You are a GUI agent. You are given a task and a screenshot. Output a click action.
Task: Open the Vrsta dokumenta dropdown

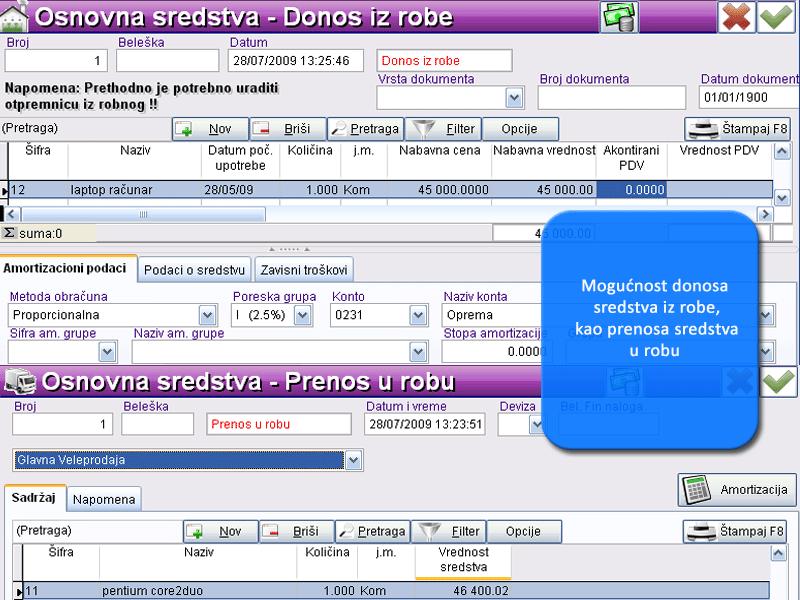coord(514,97)
